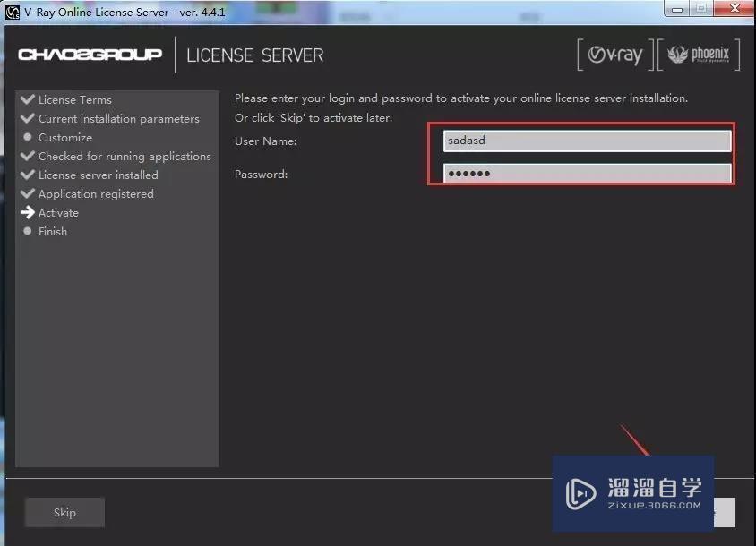Select the Finish step label
The image size is (756, 546).
click(x=53, y=231)
